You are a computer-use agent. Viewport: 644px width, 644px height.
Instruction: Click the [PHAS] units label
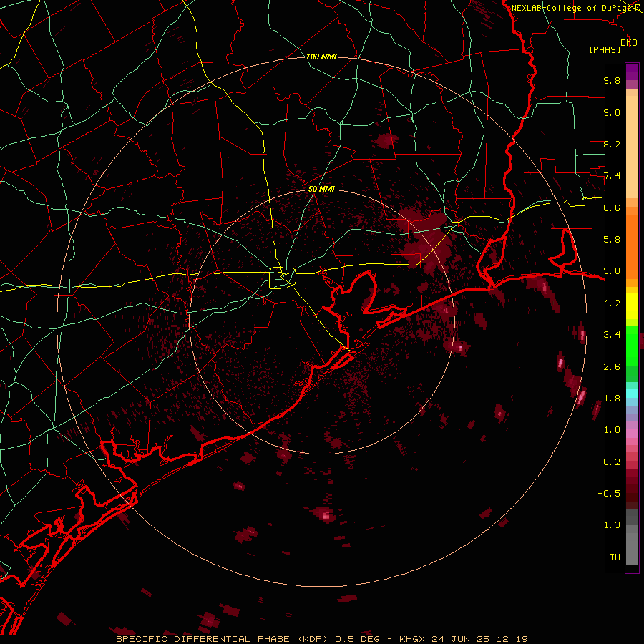[605, 49]
